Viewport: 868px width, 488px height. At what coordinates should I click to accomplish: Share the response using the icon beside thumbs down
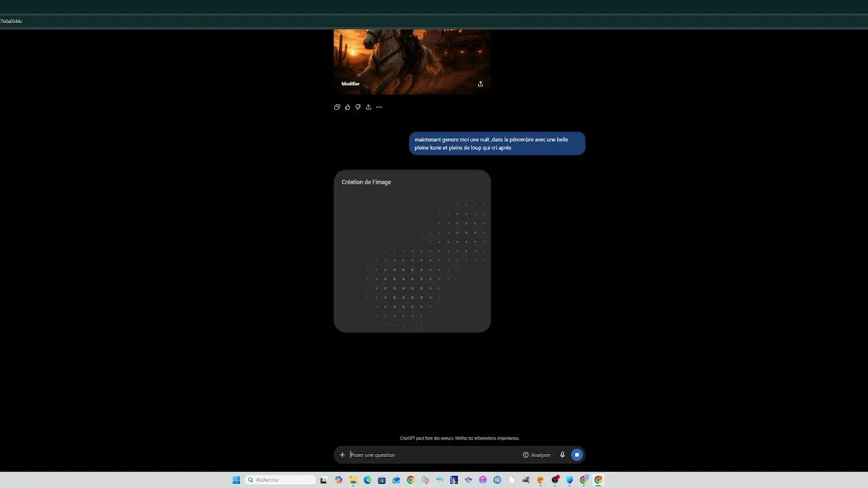(x=368, y=107)
